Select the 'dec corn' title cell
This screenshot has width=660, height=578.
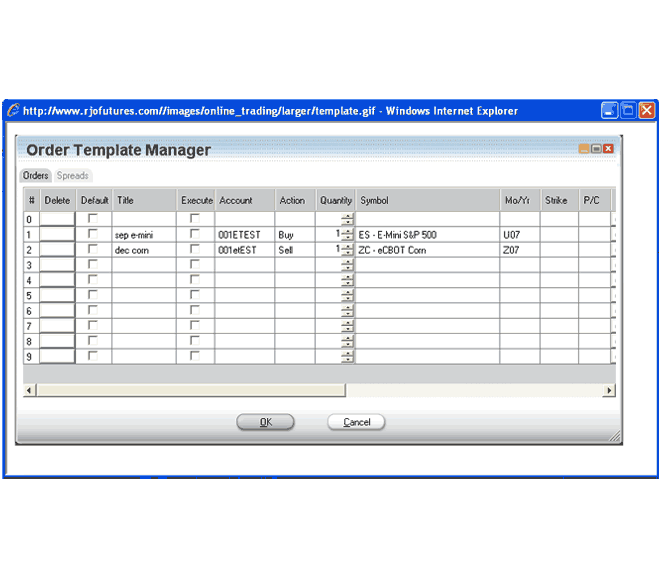point(144,250)
